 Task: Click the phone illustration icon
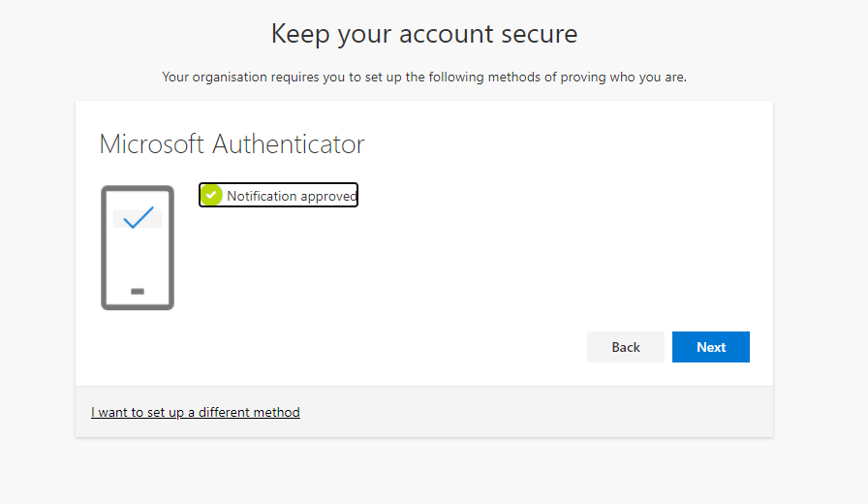(x=138, y=248)
